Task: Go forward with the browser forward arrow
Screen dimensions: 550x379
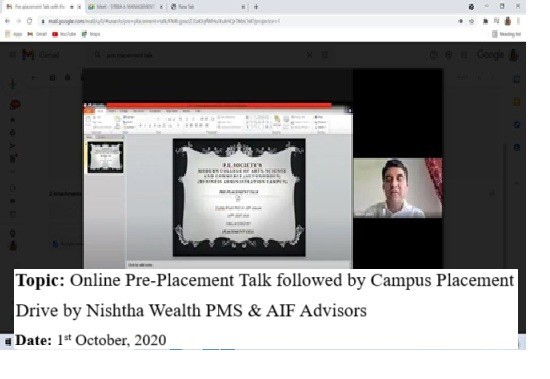Action: pos(19,21)
